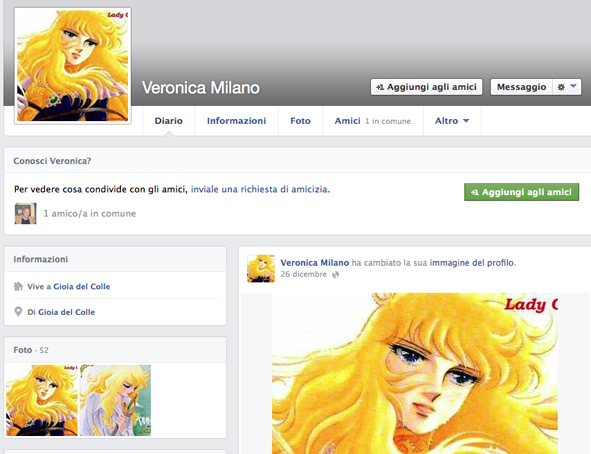The height and width of the screenshot is (454, 591).
Task: Click the white Aggiungi agli amici button in header
Action: click(x=426, y=87)
